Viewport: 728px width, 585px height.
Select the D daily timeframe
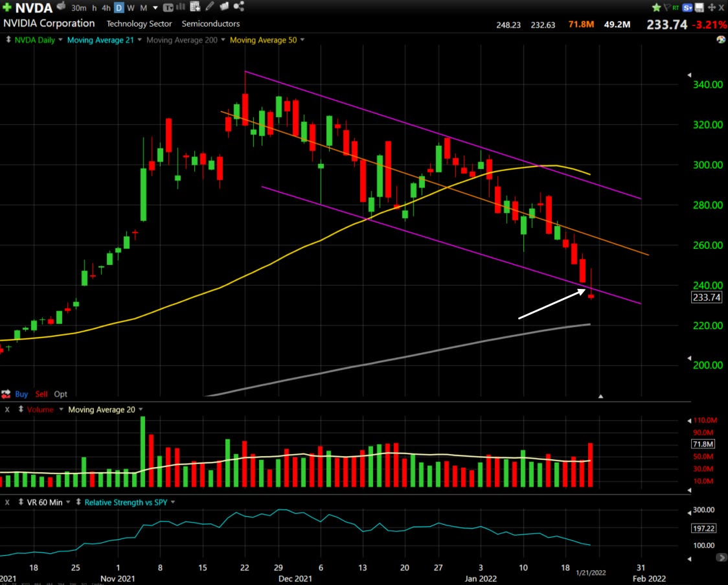point(119,7)
